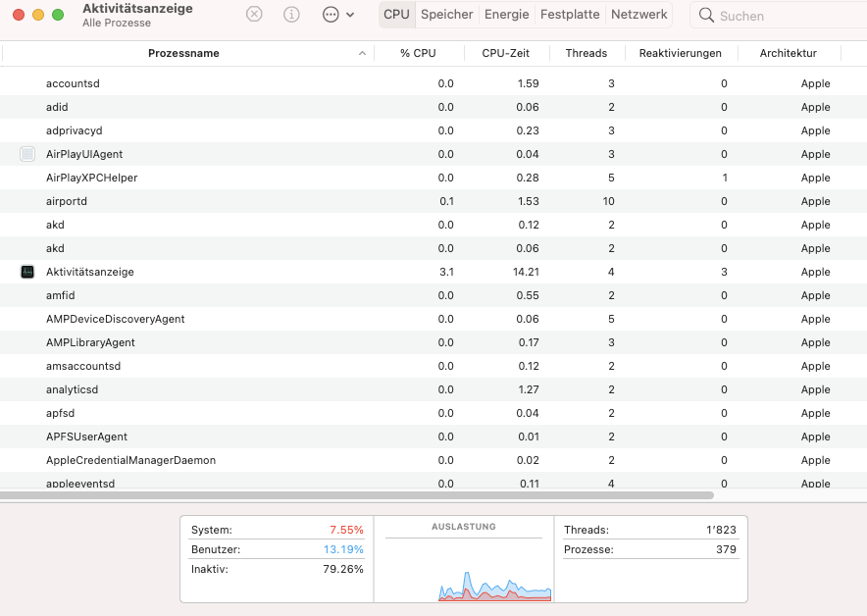
Task: Switch to the Speicher tab
Action: [447, 15]
